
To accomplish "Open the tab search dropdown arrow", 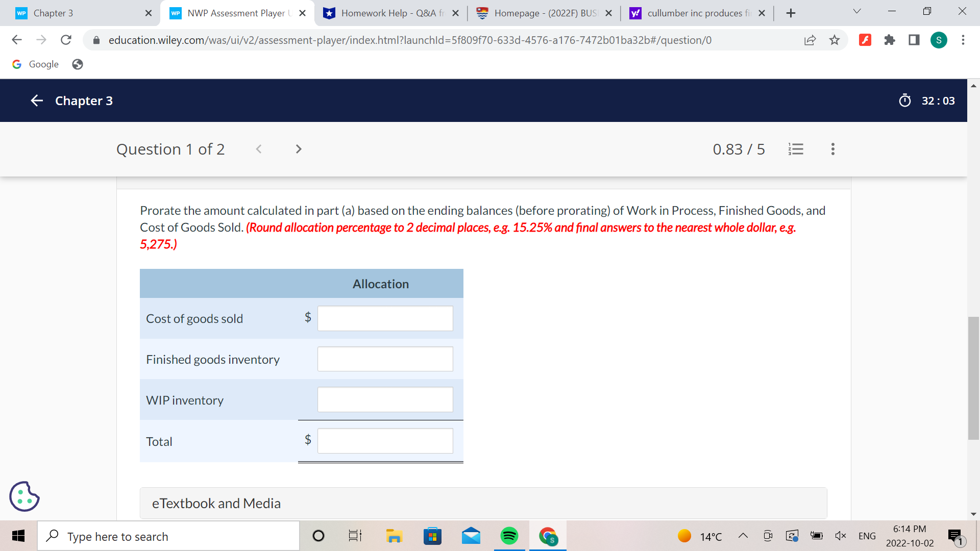I will [x=857, y=11].
